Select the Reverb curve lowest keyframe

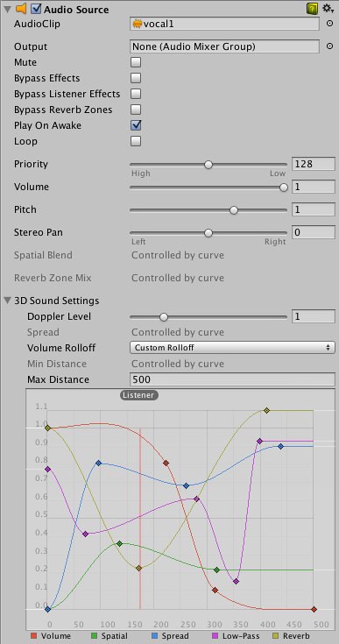pos(138,569)
